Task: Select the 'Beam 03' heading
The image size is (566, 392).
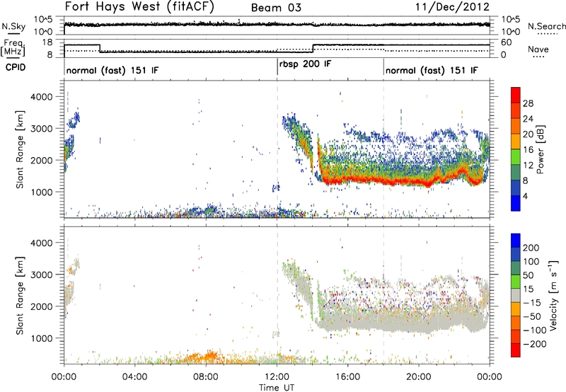Action: 276,8
